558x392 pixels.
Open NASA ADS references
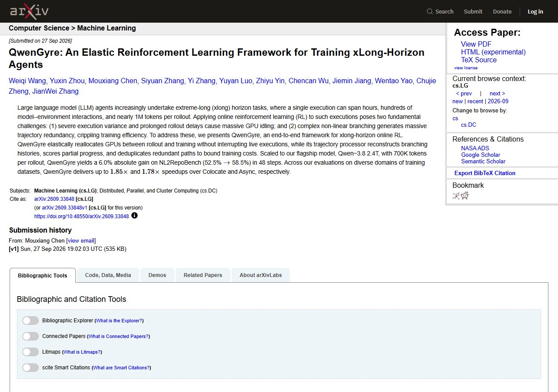[x=475, y=148]
